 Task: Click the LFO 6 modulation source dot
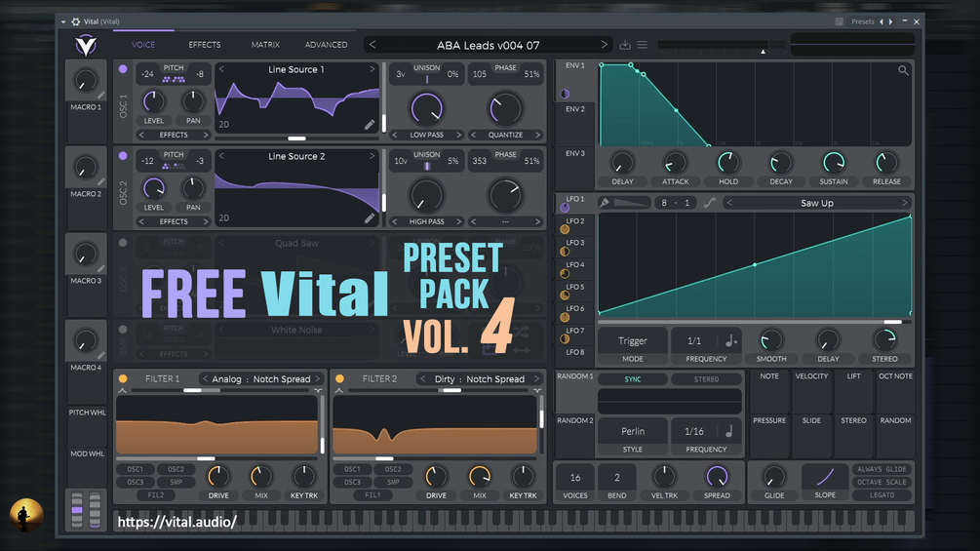click(565, 317)
